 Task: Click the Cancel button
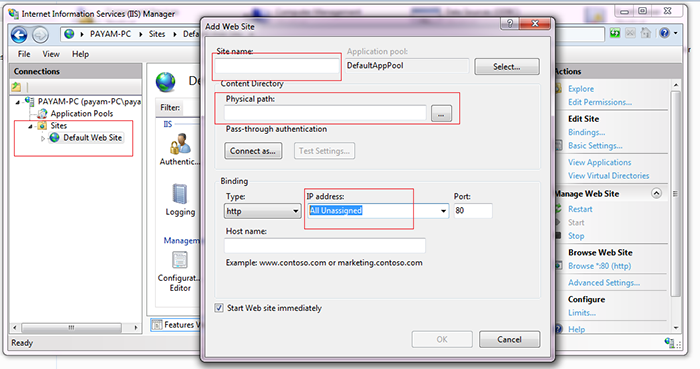coord(509,340)
